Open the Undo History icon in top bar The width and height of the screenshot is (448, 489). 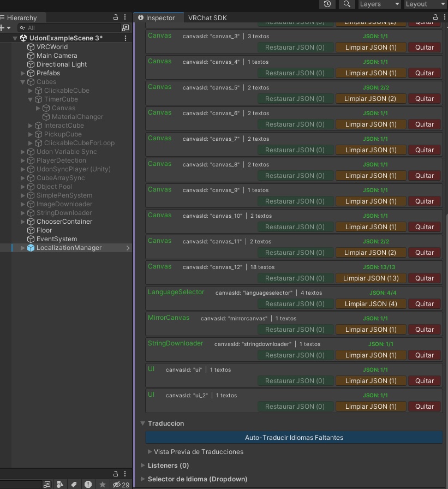click(x=327, y=4)
